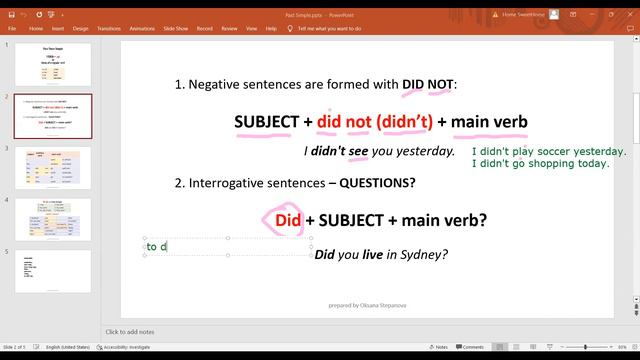
Task: Open the 'Home SweetHome' account name
Action: (523, 15)
